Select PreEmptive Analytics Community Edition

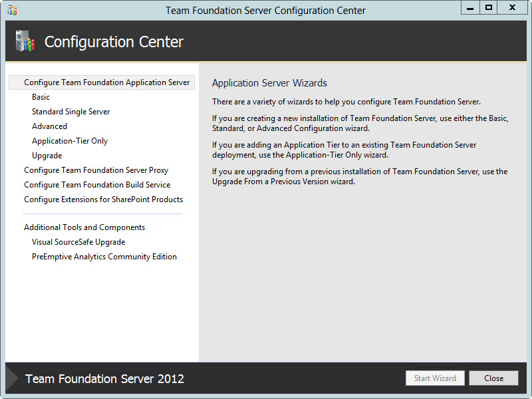click(104, 257)
